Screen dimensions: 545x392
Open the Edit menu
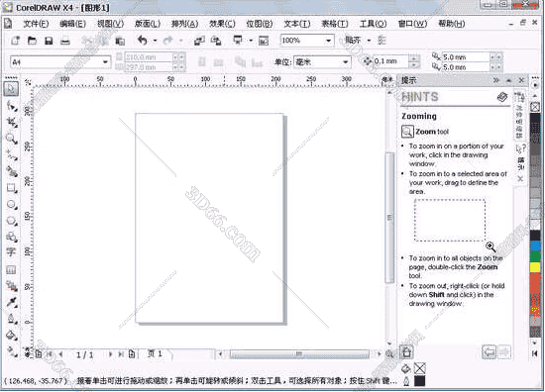(x=72, y=24)
